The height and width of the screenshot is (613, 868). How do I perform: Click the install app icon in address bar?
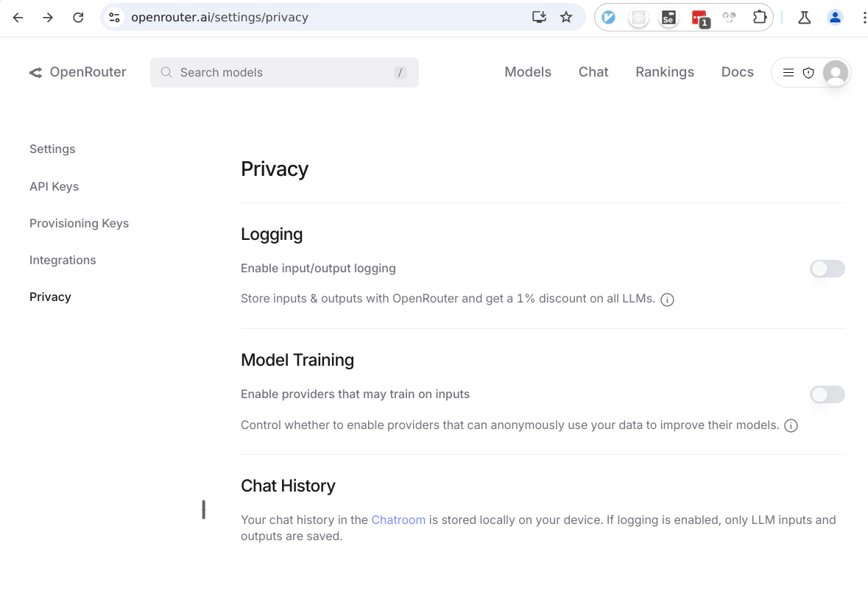[539, 18]
